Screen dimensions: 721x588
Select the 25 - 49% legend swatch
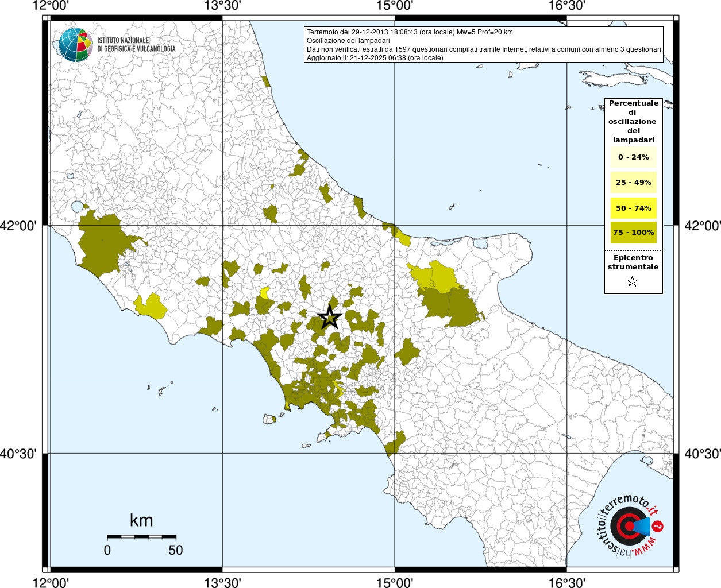tap(633, 183)
